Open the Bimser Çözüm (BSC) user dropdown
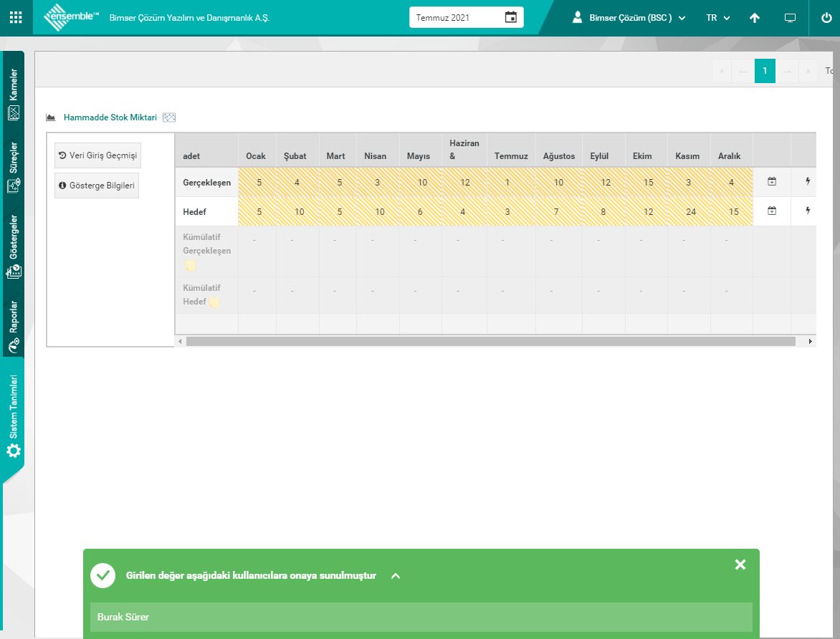Viewport: 840px width, 639px height. click(629, 18)
